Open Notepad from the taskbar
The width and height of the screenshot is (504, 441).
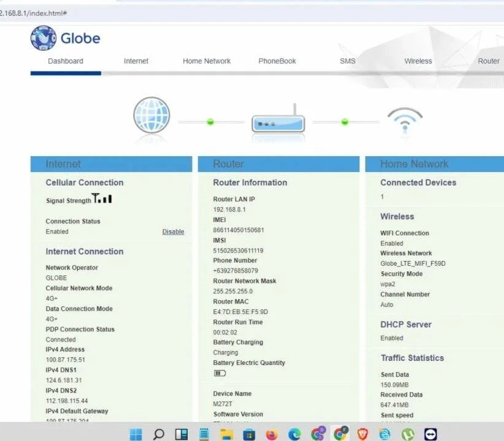pos(204,434)
